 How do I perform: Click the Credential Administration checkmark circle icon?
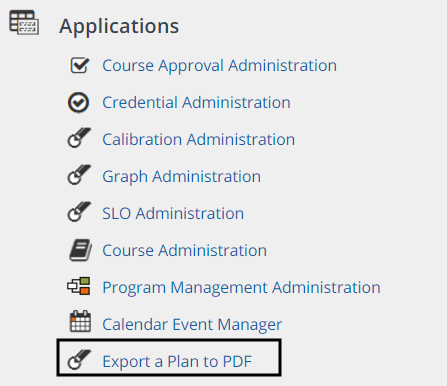click(78, 102)
